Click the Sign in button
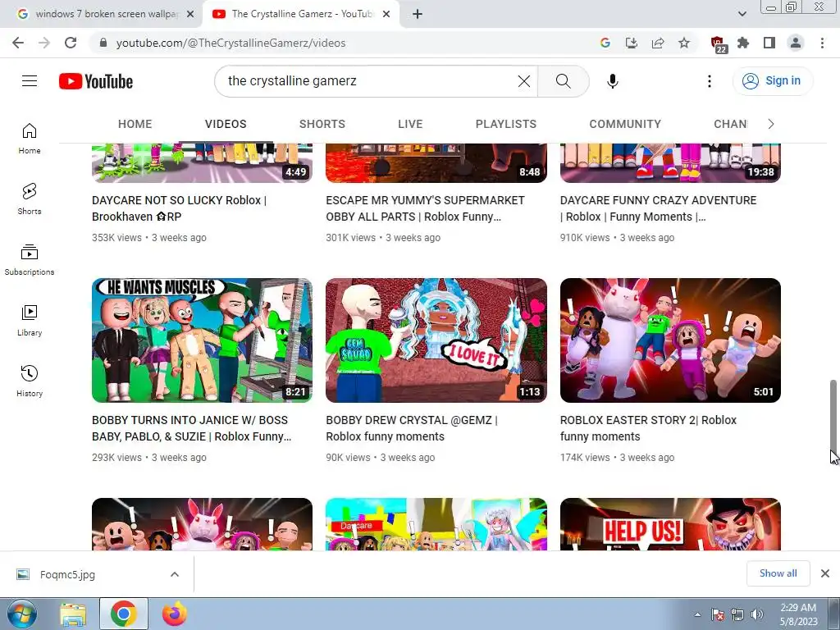The image size is (840, 630). 772,81
